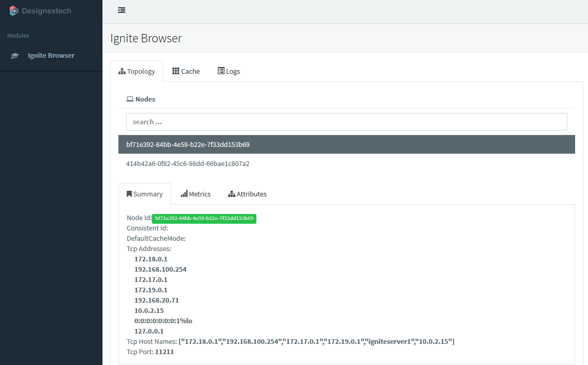Click the Modules sidebar label
The height and width of the screenshot is (365, 588).
coord(18,36)
